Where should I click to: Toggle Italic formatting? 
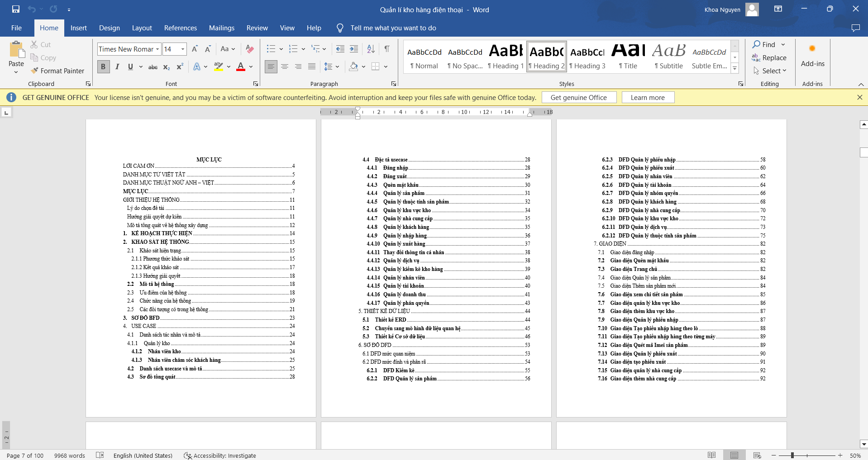point(117,67)
